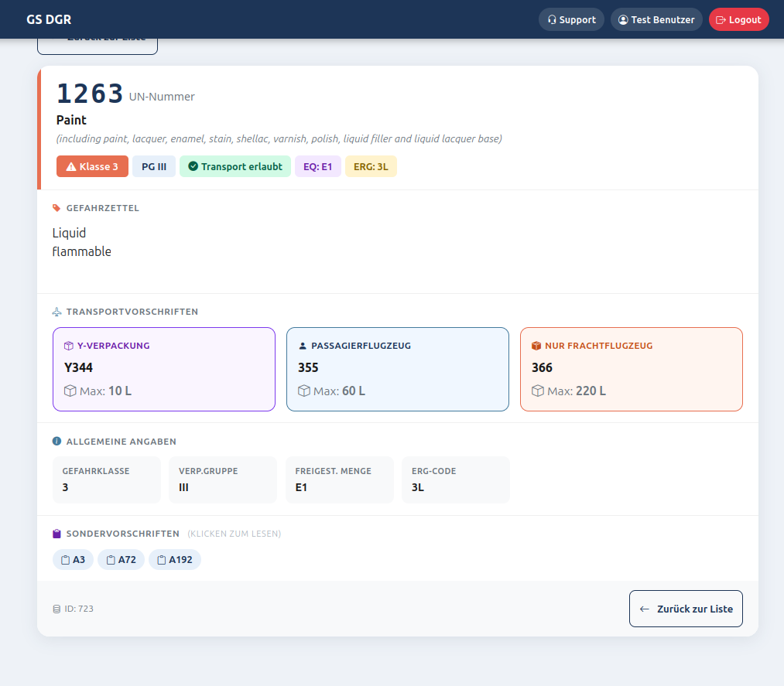Click the UN-Nummer label
Screen dimensions: 784x686
click(162, 97)
